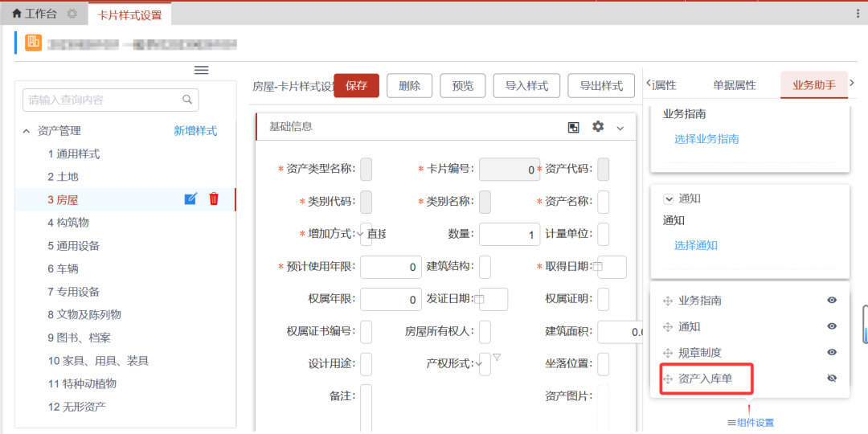868x434 pixels.
Task: Click move handle beside 资产入库单 row
Action: 668,379
